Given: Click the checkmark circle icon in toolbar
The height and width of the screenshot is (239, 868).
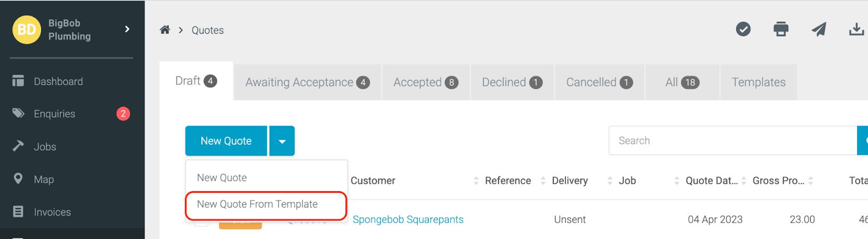Looking at the screenshot, I should coord(743,29).
